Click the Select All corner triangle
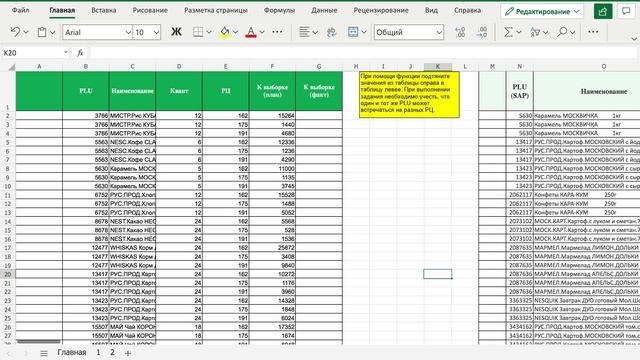Screen dimensions: 640x360 (x=11, y=67)
